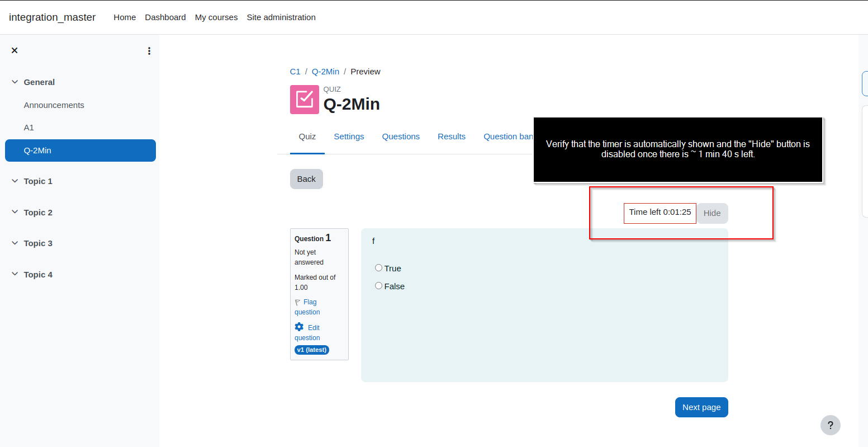Viewport: 868px width, 447px height.
Task: Open the C1 breadcrumb link
Action: (x=295, y=72)
